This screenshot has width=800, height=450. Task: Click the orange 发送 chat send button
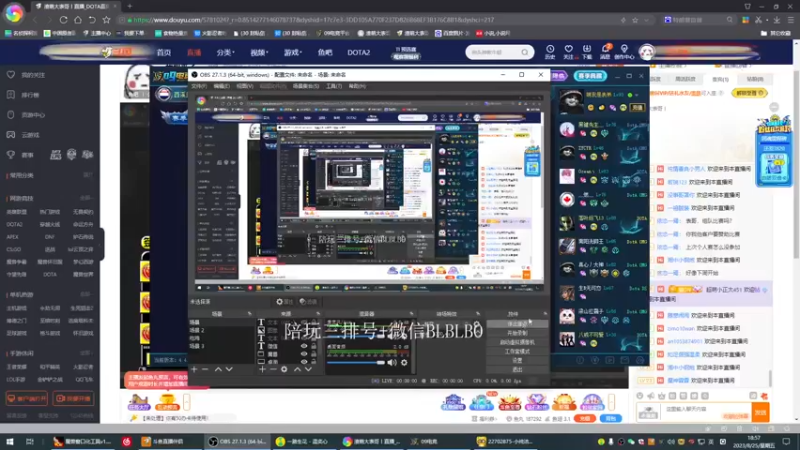(x=760, y=412)
